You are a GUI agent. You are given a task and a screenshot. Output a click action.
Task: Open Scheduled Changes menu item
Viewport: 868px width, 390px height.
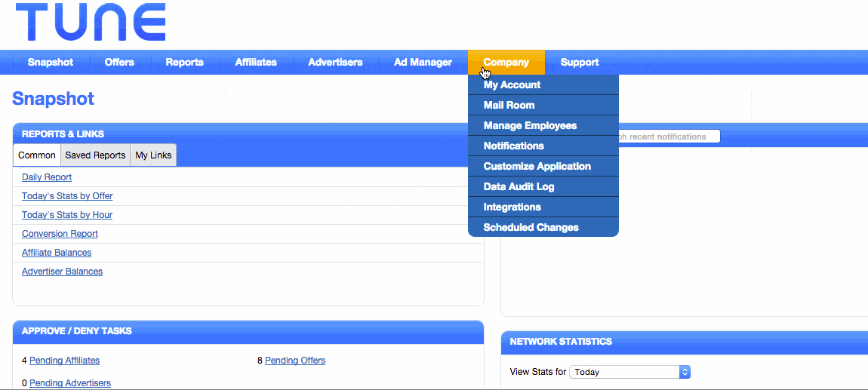(x=531, y=228)
